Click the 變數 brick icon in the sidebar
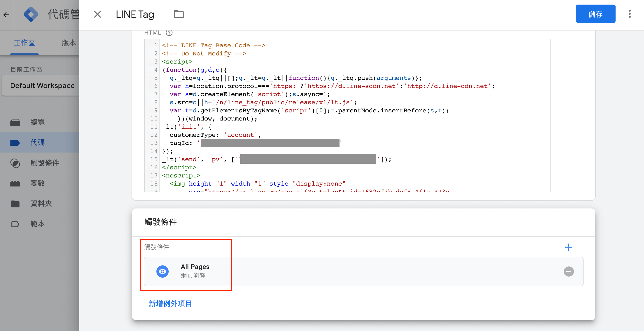Image resolution: width=644 pixels, height=331 pixels. [15, 184]
